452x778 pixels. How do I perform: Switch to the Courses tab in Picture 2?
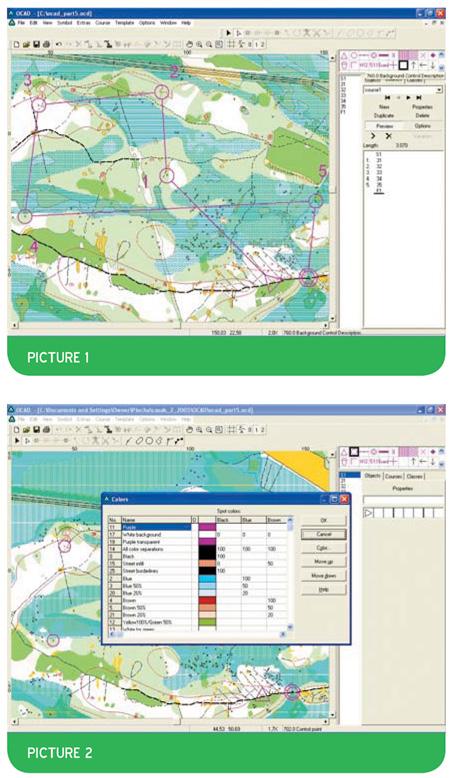coord(393,476)
